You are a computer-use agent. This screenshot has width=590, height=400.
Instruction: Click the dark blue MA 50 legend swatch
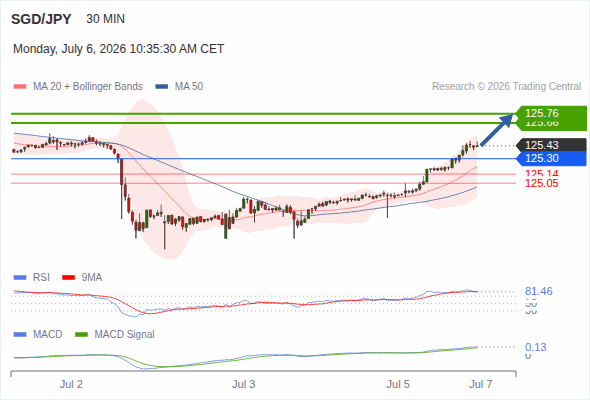162,87
